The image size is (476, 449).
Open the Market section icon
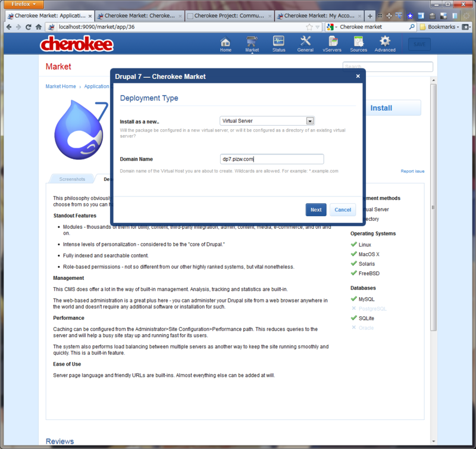(x=252, y=43)
